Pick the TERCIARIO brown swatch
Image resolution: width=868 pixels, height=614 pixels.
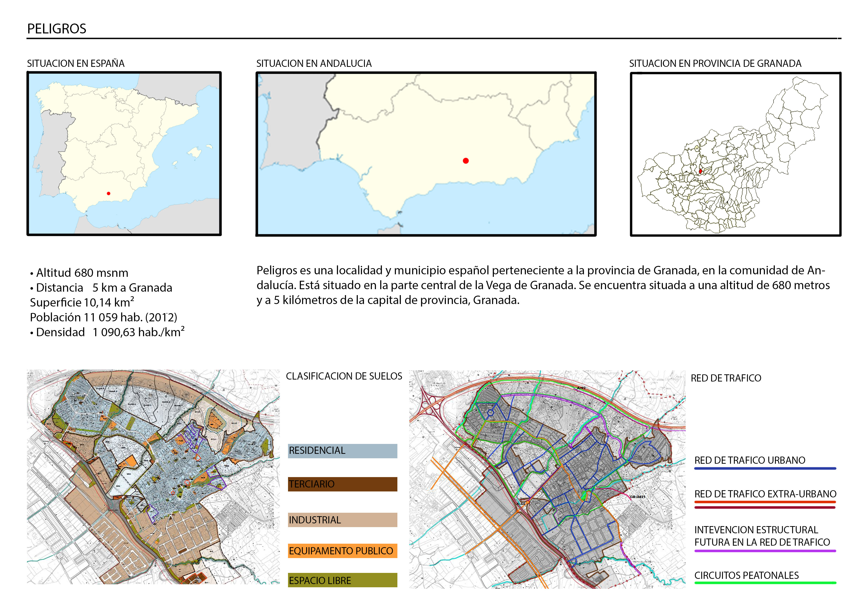[342, 484]
